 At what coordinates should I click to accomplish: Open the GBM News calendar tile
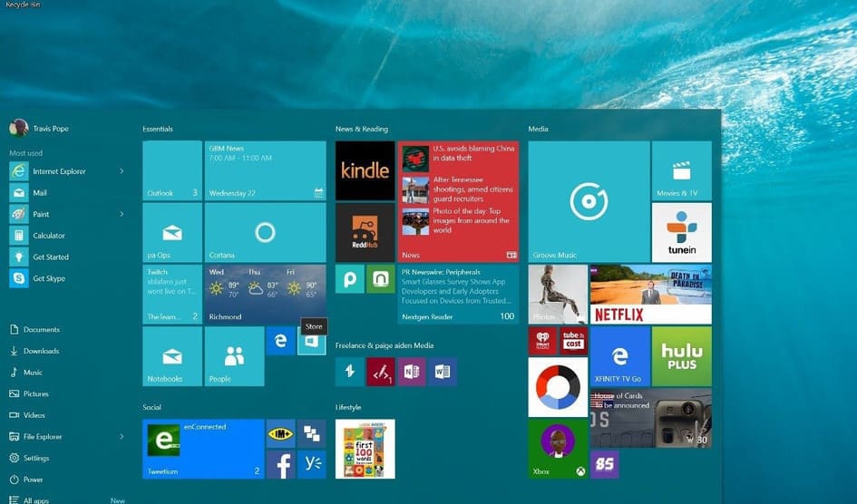[x=265, y=171]
